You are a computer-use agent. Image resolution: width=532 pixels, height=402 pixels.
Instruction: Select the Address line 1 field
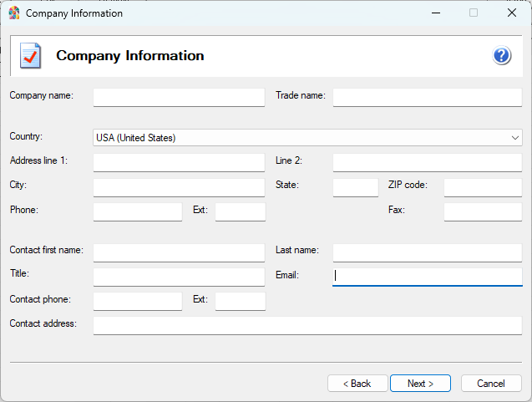[179, 163]
